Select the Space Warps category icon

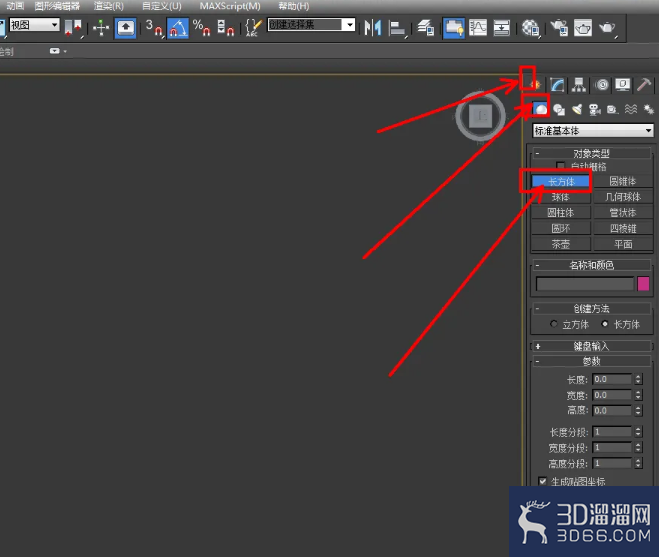point(631,109)
